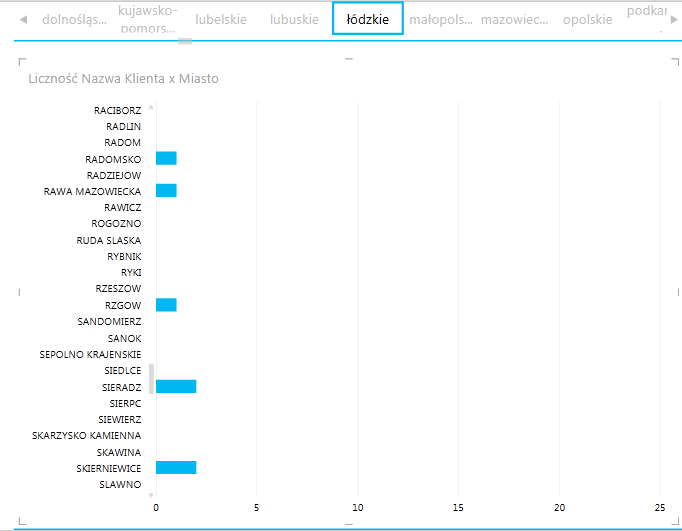Click the top-middle chart resize handle
Viewport: 682px width, 531px height.
349,61
